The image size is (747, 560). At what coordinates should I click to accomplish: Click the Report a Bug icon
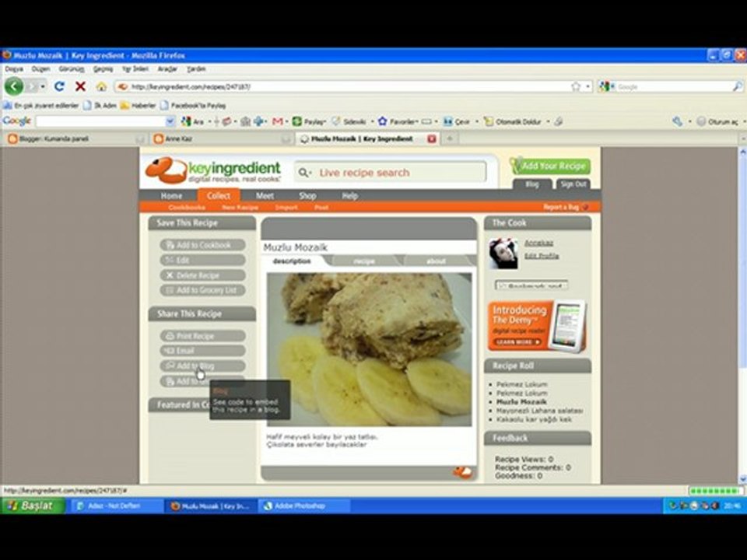click(585, 207)
